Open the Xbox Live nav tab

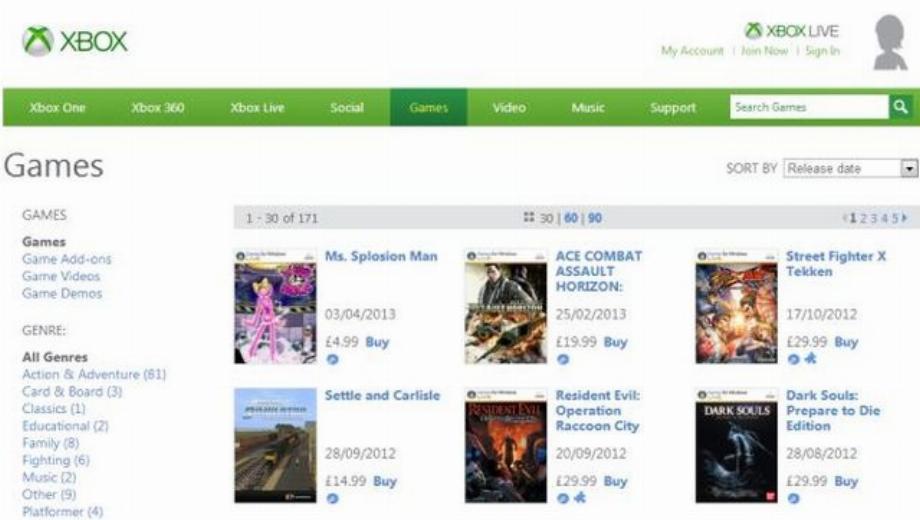tap(257, 107)
